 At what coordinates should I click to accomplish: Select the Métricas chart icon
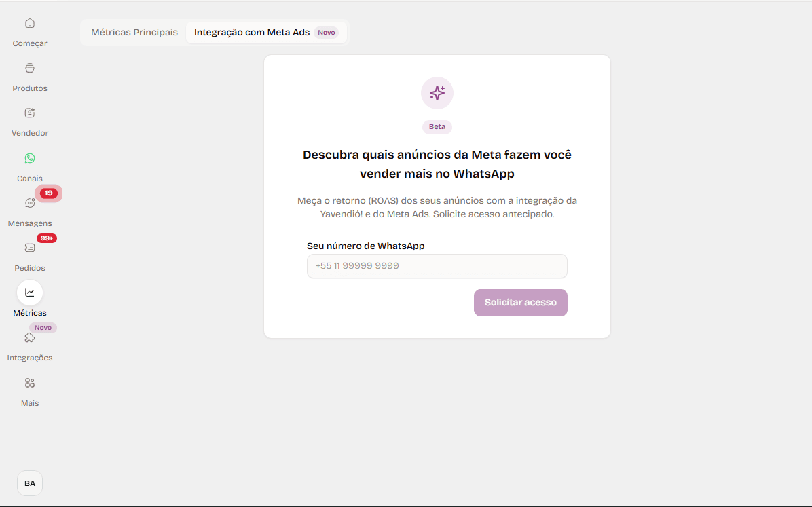(x=29, y=293)
